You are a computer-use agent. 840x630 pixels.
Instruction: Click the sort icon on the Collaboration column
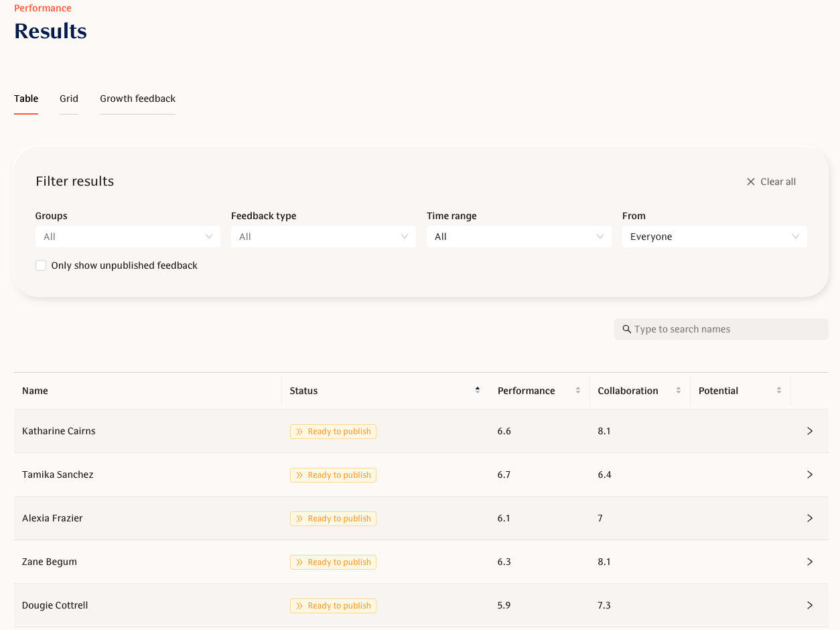click(679, 390)
